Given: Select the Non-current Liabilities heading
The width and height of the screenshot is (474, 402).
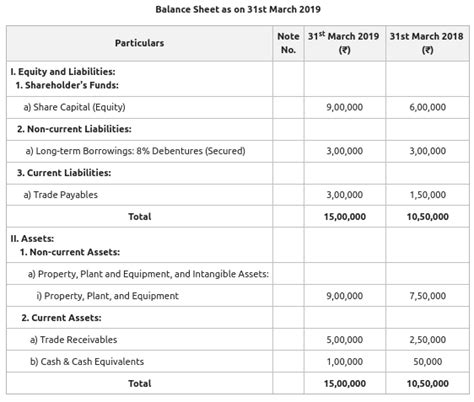Looking at the screenshot, I should pos(74,129).
